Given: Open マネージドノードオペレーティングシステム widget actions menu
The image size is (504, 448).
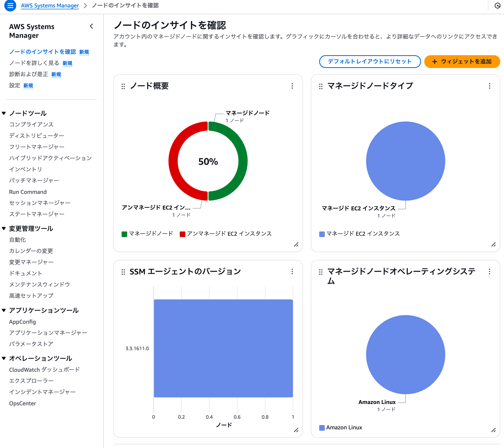Looking at the screenshot, I should (x=490, y=271).
